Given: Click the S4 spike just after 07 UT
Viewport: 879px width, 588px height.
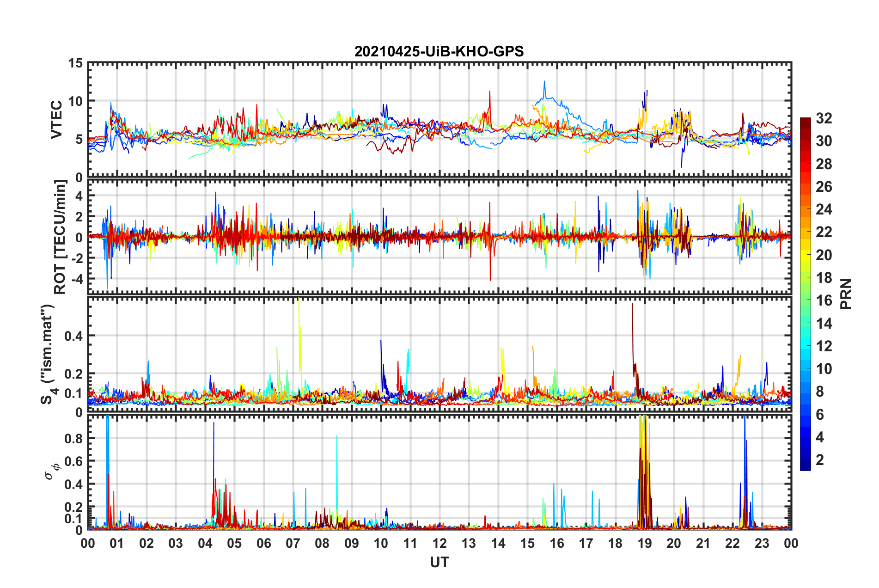Looking at the screenshot, I should point(299,324).
